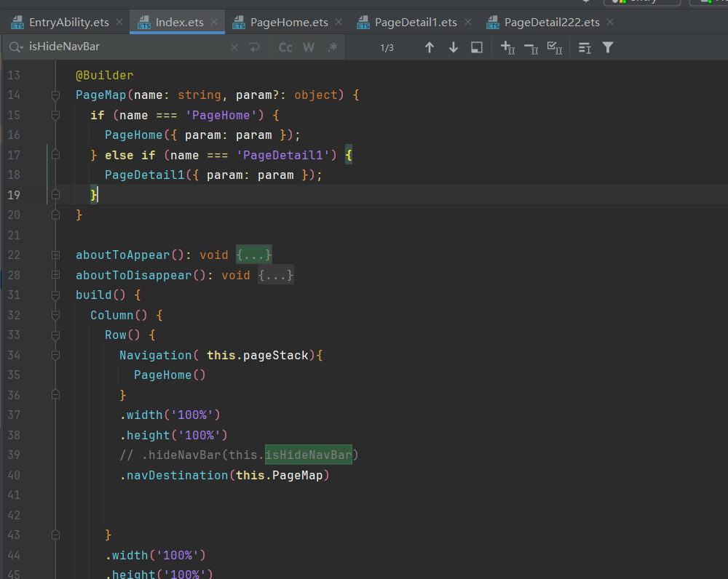728x579 pixels.
Task: Expand folded aboutToDisappear() method
Action: (56, 275)
